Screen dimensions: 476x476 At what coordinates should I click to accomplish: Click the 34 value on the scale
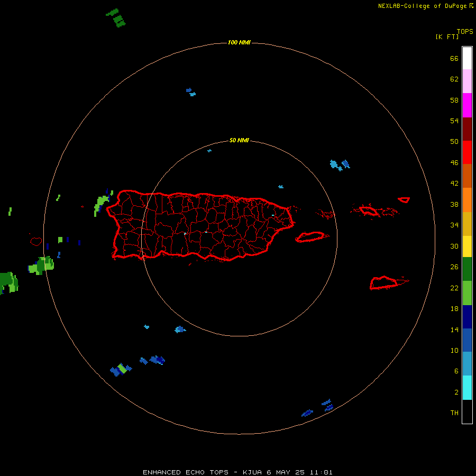454,225
